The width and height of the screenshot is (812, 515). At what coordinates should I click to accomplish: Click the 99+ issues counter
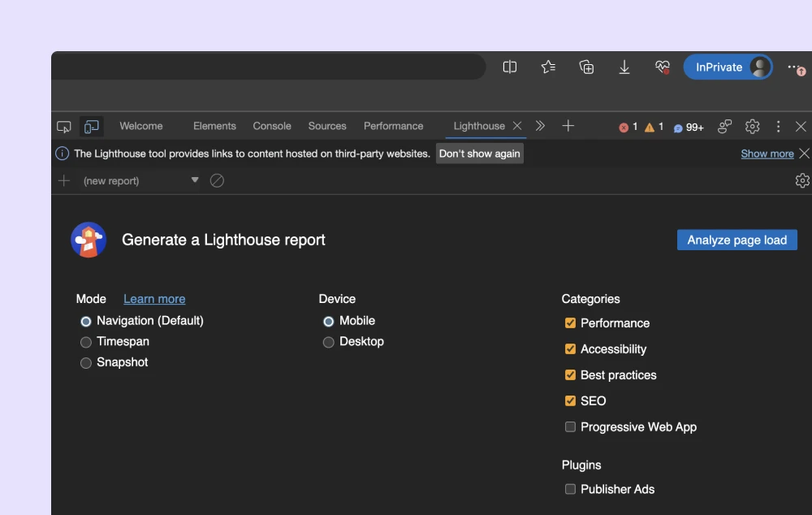pyautogui.click(x=689, y=128)
